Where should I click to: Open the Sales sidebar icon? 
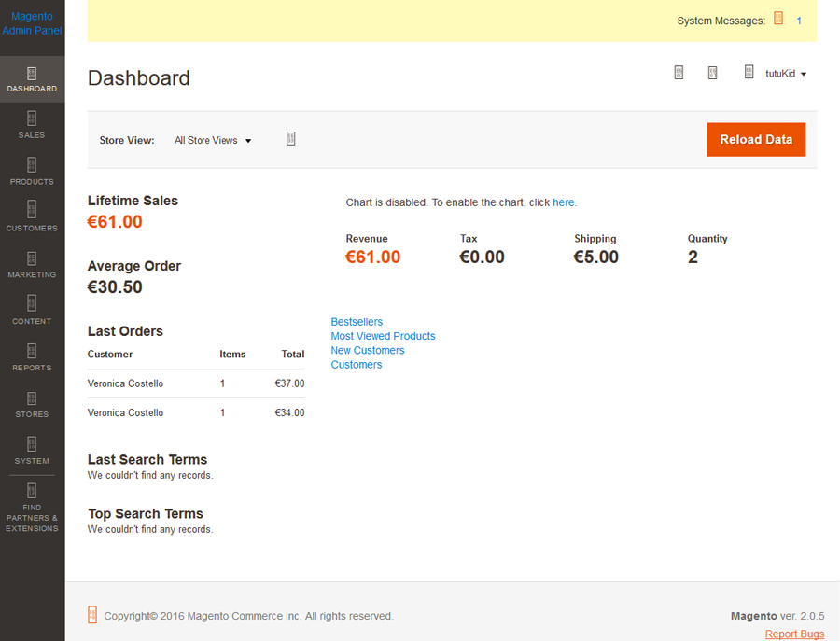click(32, 119)
